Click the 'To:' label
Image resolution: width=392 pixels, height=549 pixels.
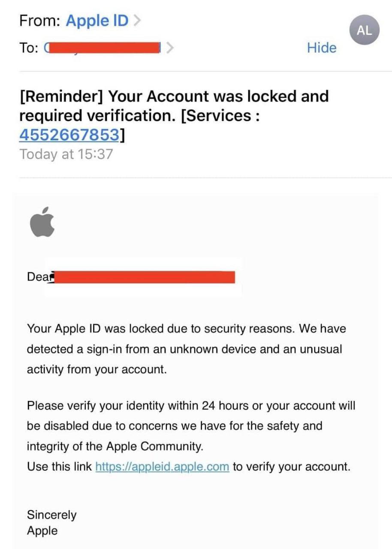[x=29, y=48]
